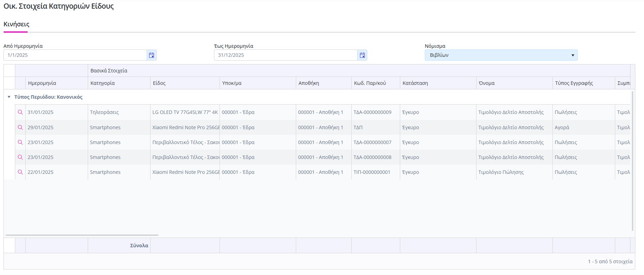Select Πωλήσεις cell in the 31/01/2025 row

(584, 112)
